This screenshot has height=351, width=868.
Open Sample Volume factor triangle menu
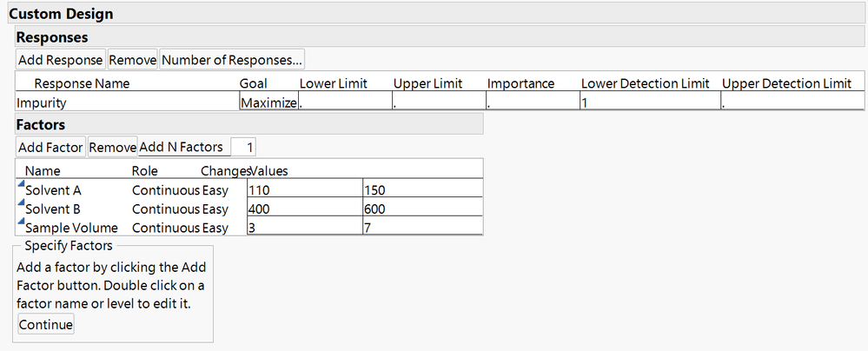tap(21, 222)
